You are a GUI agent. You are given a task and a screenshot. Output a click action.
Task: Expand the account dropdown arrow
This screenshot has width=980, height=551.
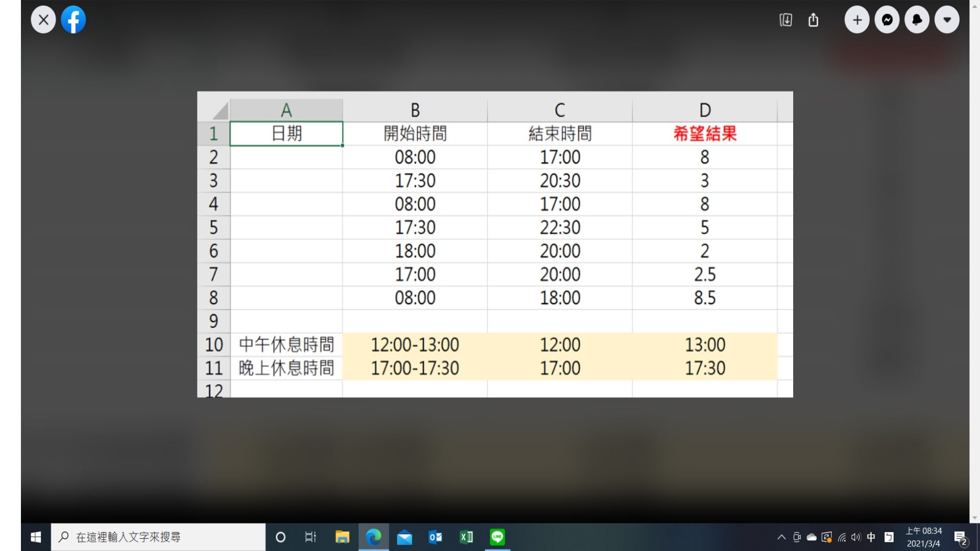pos(947,20)
